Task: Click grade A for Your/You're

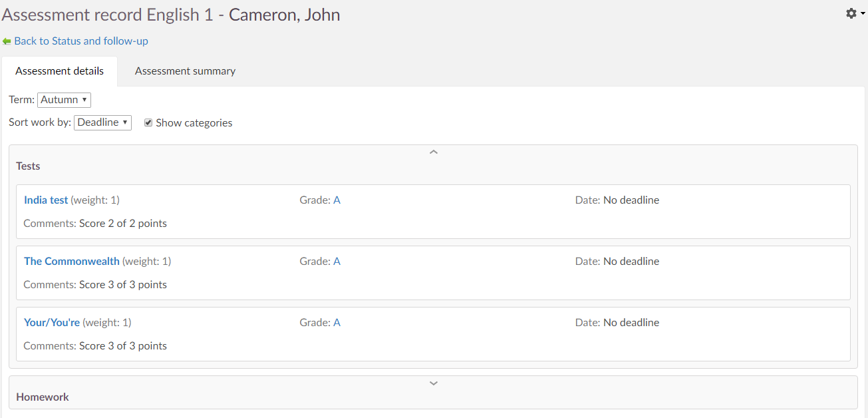Action: 337,323
